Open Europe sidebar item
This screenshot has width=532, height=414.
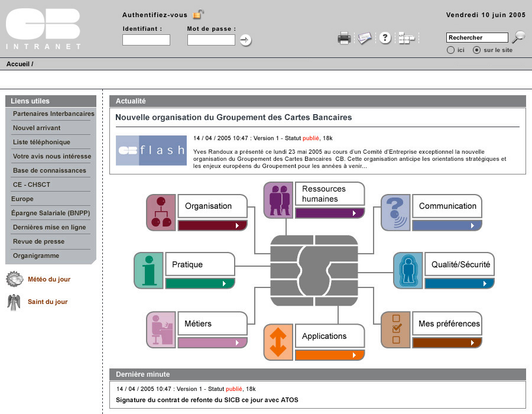tap(22, 199)
